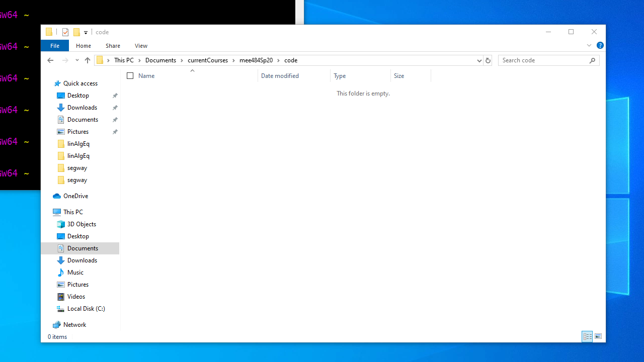Click mee484Sp20 in the address path
Viewport: 644px width, 362px height.
(x=256, y=60)
